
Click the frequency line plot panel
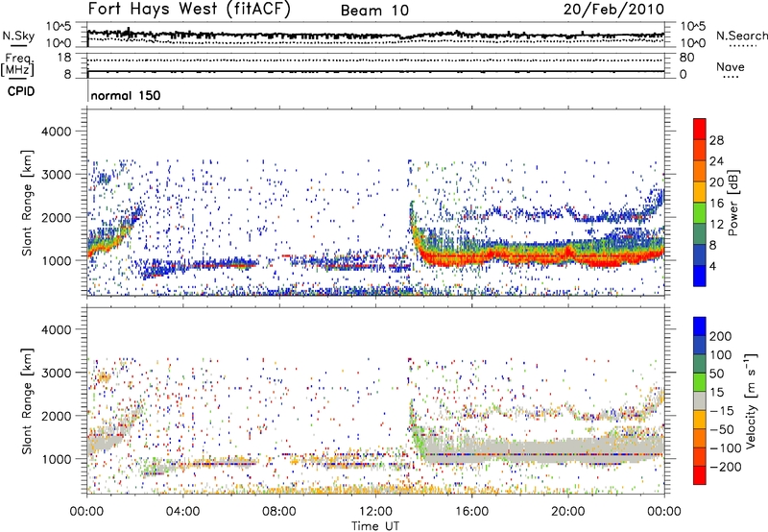375,65
